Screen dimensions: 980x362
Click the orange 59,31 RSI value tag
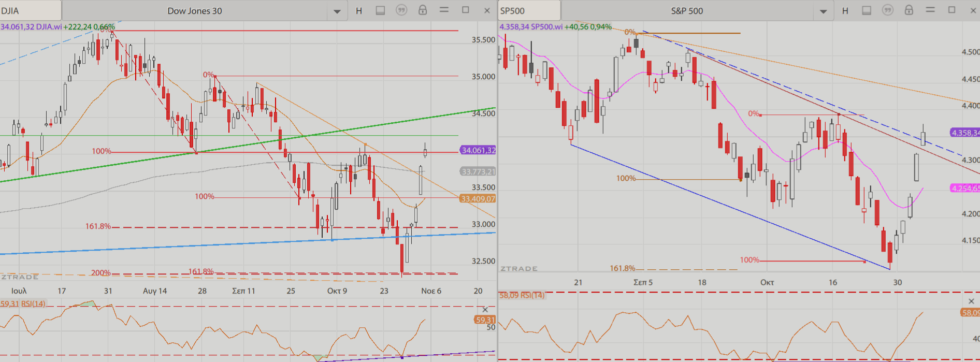pos(485,320)
